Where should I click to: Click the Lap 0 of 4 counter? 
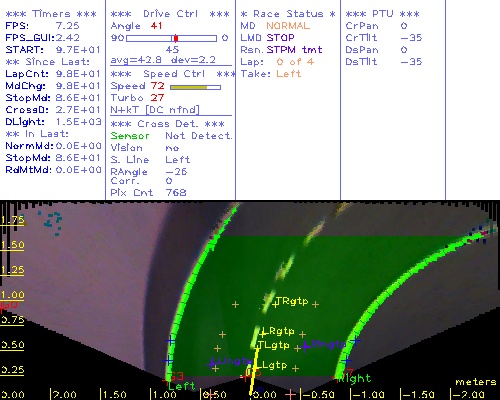coord(295,62)
